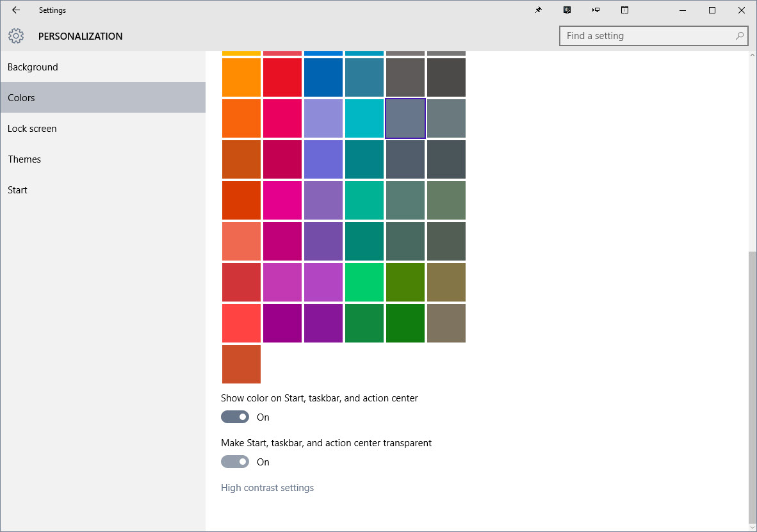This screenshot has height=532, width=757.
Task: Open the Lock screen section
Action: pyautogui.click(x=103, y=129)
